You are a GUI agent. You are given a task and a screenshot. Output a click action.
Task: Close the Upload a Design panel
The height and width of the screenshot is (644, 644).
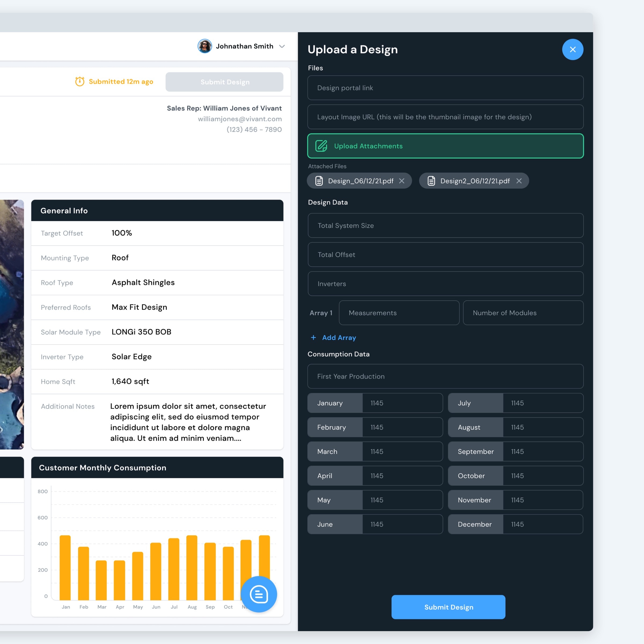pos(572,49)
